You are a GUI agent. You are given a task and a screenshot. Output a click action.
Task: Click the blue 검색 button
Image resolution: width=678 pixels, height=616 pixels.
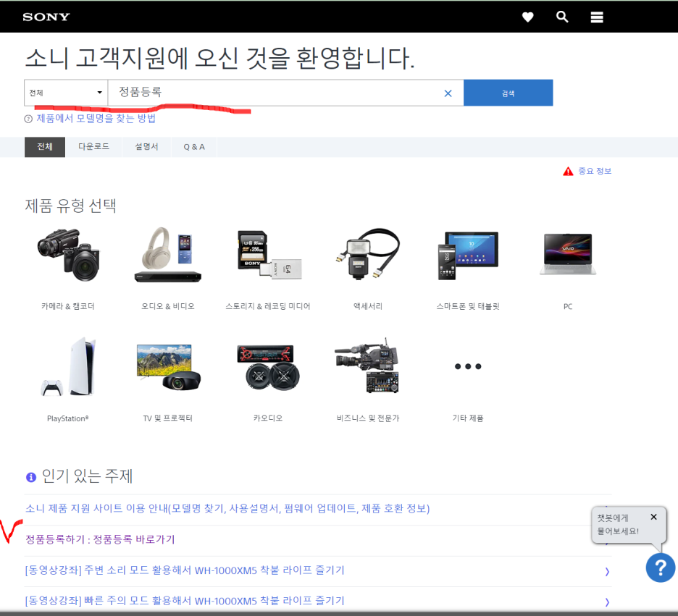point(508,93)
